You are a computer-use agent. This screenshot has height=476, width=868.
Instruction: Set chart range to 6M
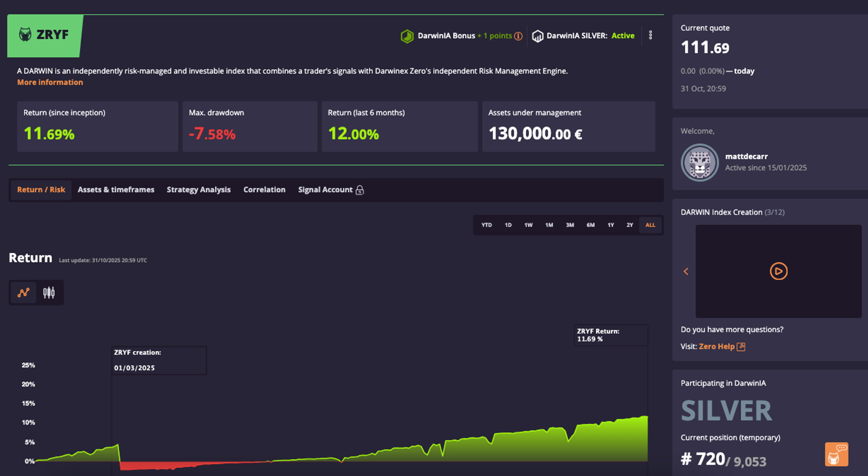pyautogui.click(x=590, y=225)
